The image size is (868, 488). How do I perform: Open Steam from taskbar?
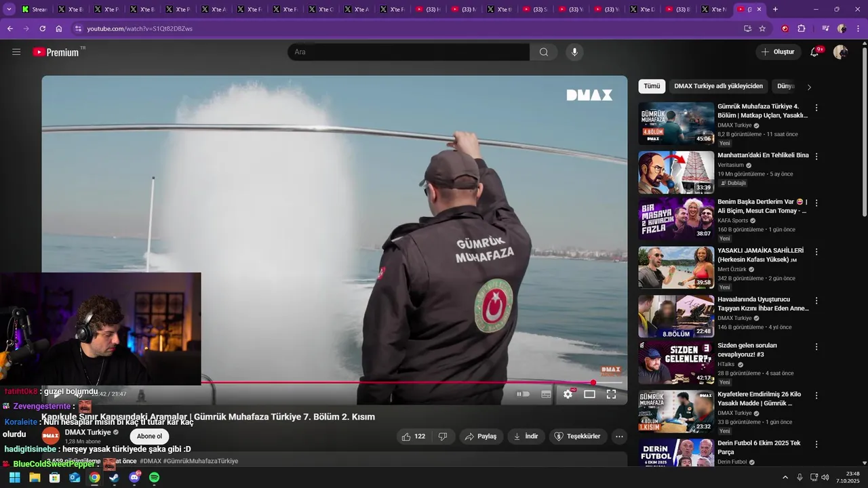(x=114, y=478)
